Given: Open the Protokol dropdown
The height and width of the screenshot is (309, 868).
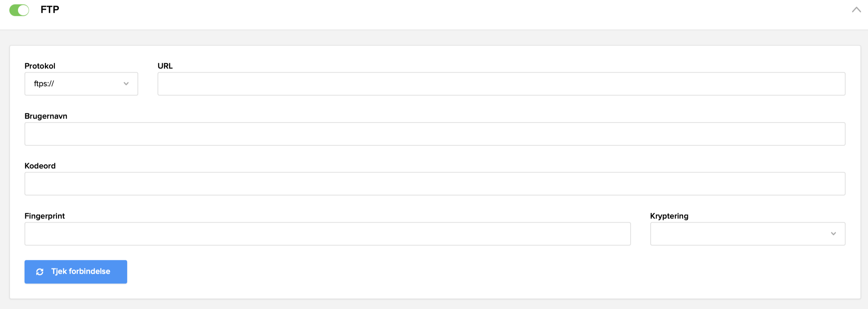Looking at the screenshot, I should (x=81, y=84).
